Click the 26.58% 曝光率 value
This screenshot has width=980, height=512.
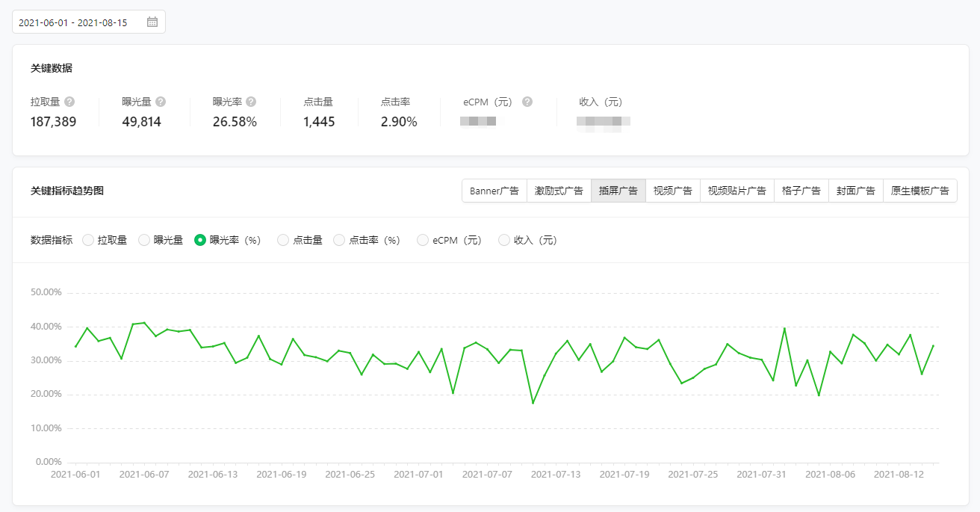235,122
